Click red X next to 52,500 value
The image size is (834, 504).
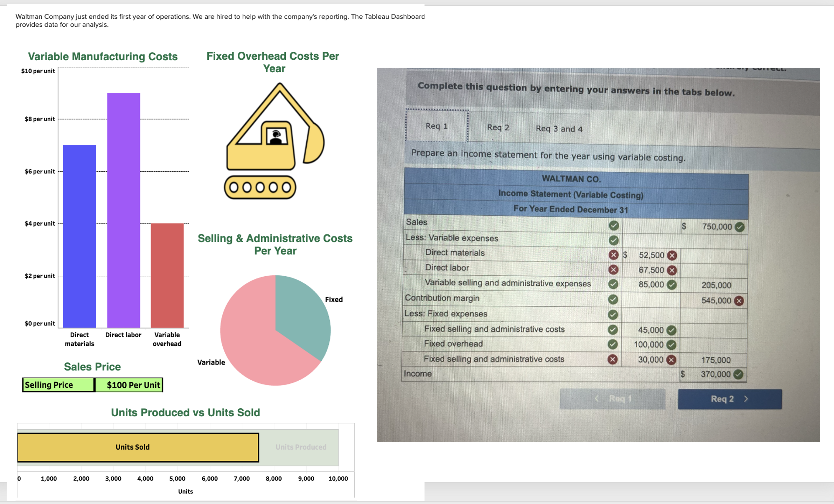(672, 255)
